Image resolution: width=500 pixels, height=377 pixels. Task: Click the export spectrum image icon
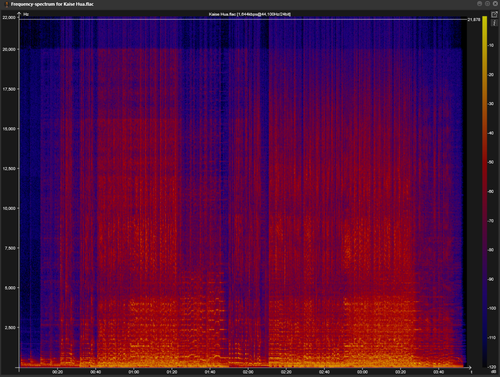point(494,14)
